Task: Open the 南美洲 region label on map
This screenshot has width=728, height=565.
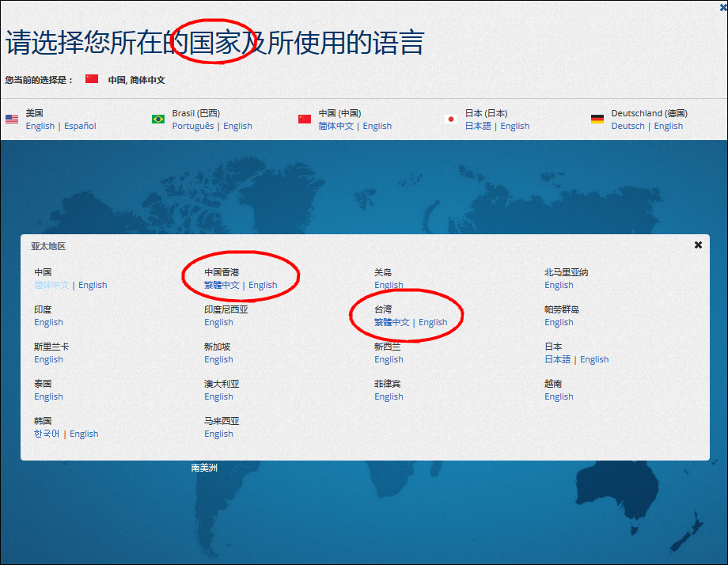Action: [204, 468]
